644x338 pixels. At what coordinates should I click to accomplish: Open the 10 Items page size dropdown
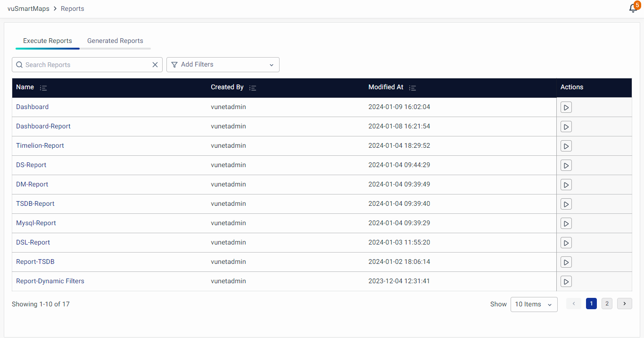tap(534, 304)
